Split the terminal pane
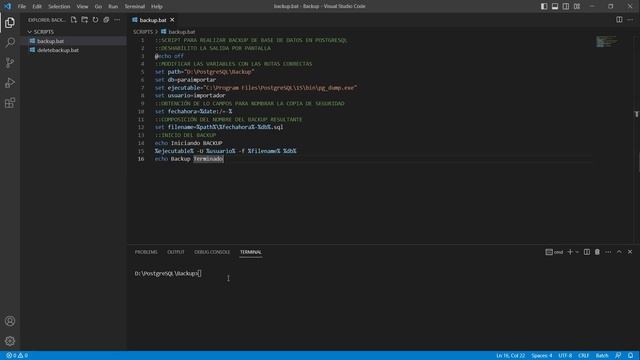Screen dimensions: 640x360 point(587,252)
